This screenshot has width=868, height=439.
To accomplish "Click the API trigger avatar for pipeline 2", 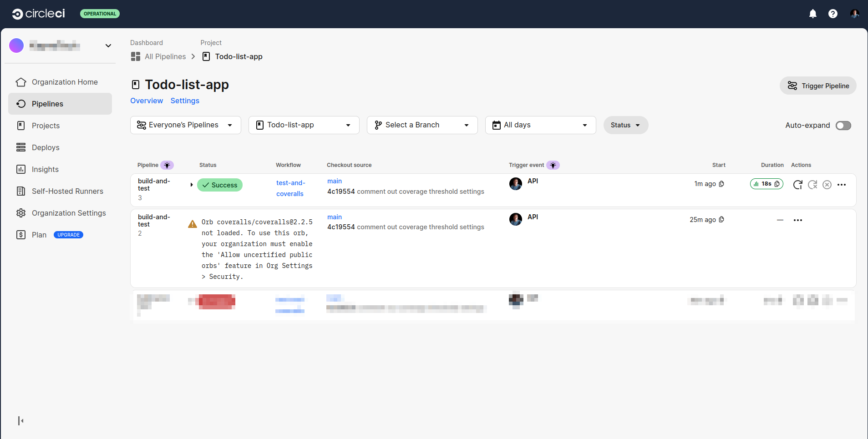I will click(516, 219).
